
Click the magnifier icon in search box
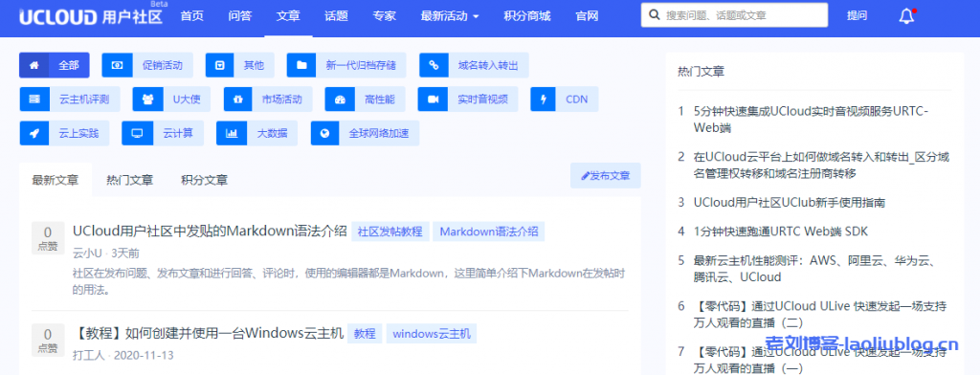click(655, 15)
